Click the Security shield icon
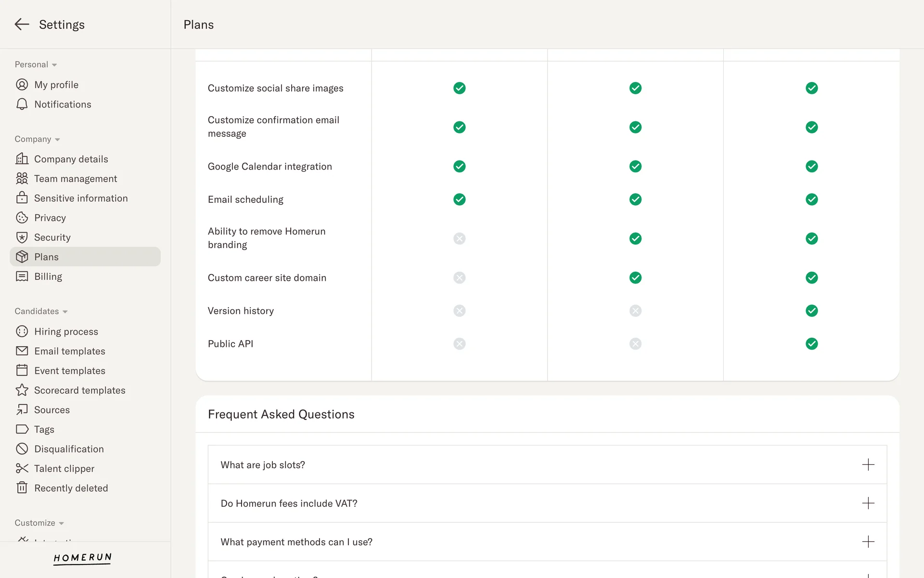This screenshot has height=578, width=924. (x=22, y=237)
